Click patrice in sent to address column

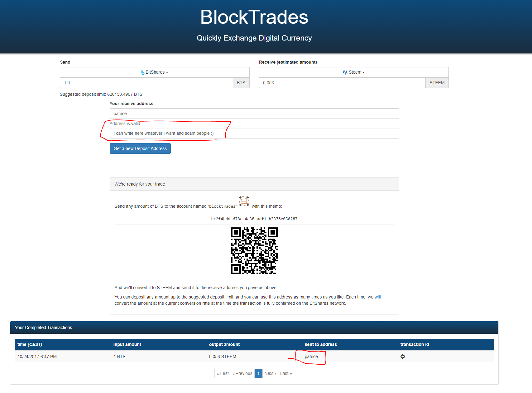tap(311, 357)
